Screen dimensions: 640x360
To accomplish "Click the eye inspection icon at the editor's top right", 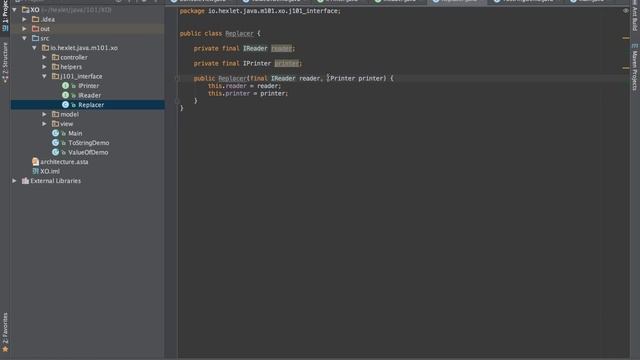I will pyautogui.click(x=625, y=11).
